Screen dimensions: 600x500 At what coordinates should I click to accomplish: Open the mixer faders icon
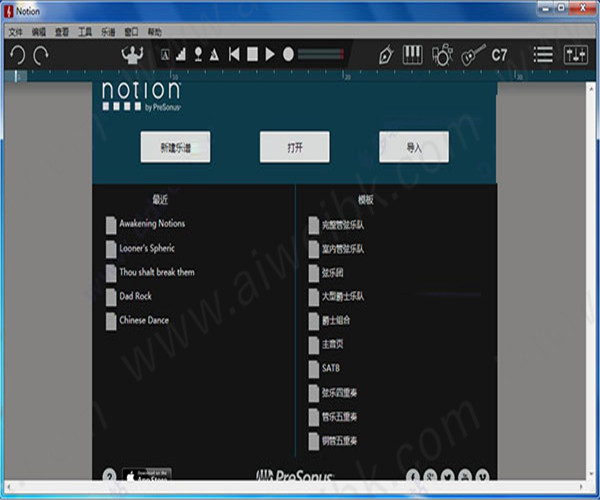pos(576,55)
